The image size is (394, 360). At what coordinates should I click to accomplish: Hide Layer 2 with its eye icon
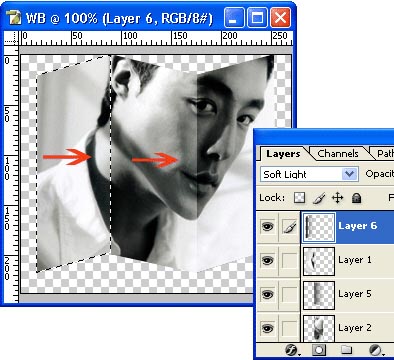267,328
